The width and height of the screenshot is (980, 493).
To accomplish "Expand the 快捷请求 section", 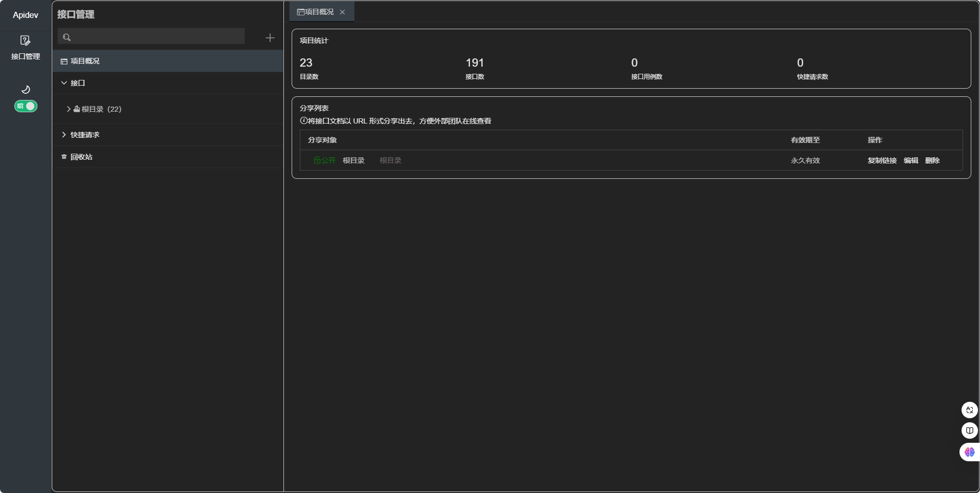I will [64, 135].
